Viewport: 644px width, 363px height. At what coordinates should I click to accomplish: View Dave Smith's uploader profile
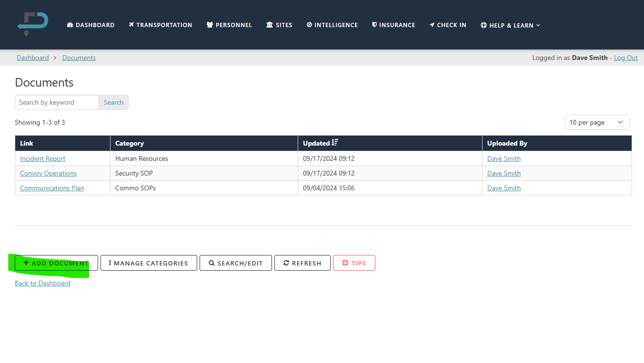click(503, 158)
